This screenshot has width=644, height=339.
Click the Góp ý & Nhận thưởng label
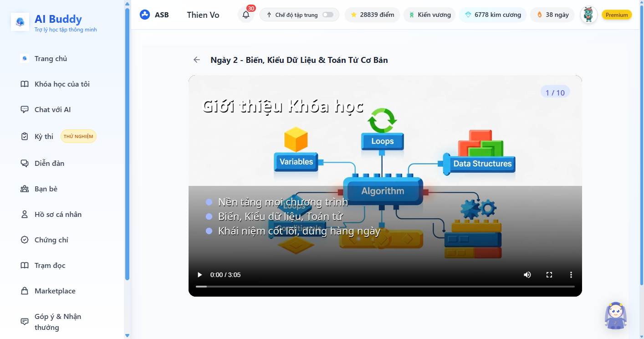pyautogui.click(x=58, y=322)
